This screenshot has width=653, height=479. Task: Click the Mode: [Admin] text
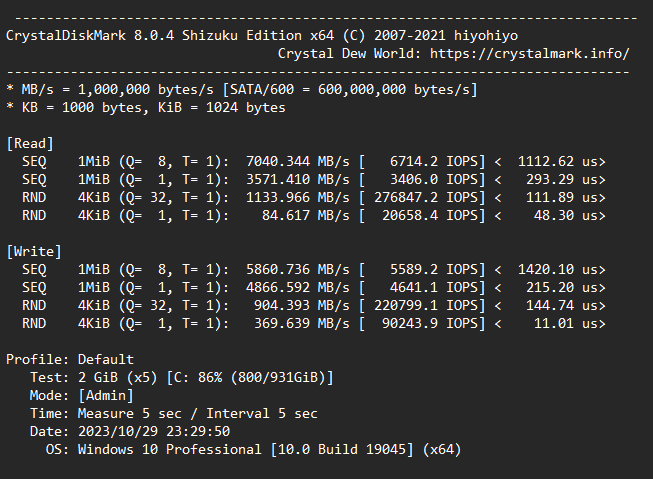(82, 395)
